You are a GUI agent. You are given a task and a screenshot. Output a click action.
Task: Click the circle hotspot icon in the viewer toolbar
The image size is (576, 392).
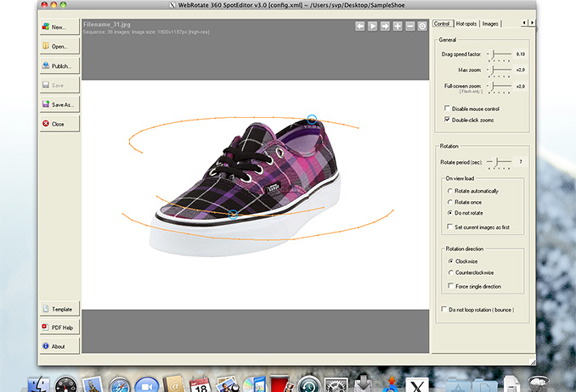click(x=422, y=26)
